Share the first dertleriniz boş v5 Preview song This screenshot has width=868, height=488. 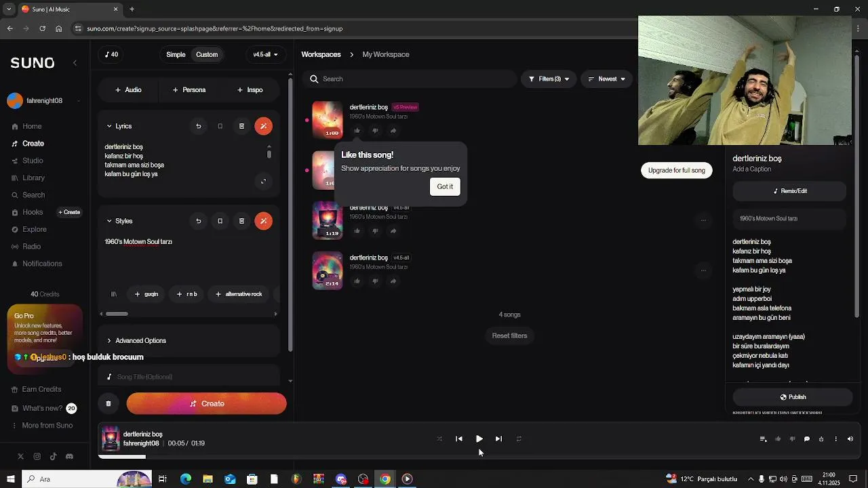coord(393,131)
